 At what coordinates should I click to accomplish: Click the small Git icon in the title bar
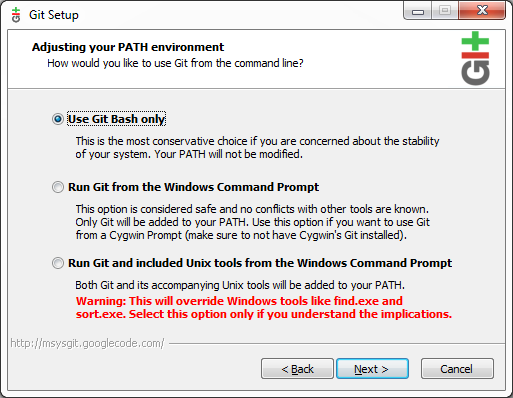coord(16,15)
